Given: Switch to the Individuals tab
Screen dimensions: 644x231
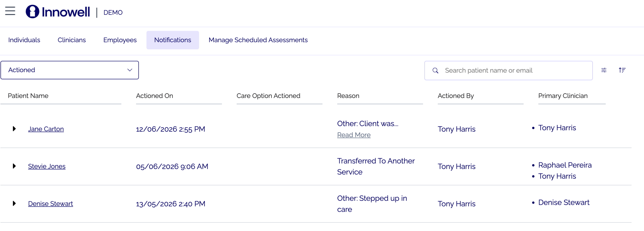Looking at the screenshot, I should tap(24, 40).
